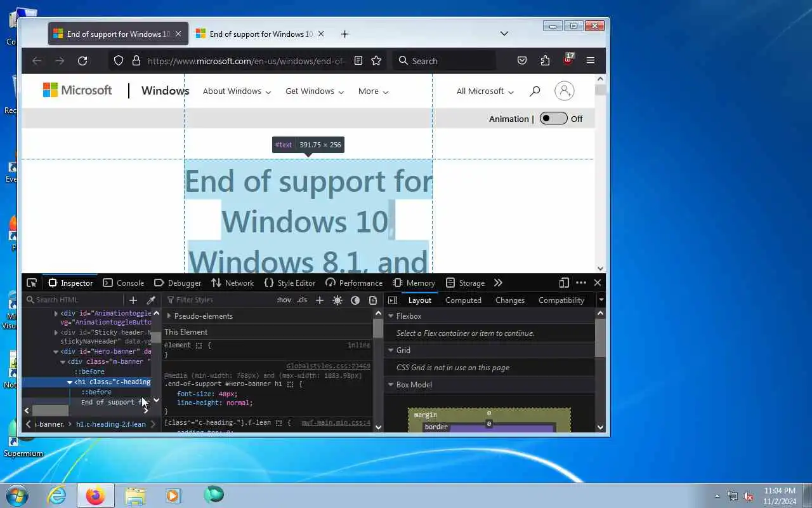Open the sidebar tabs overflow dropdown arrow
Viewport: 812px width, 508px height.
601,300
